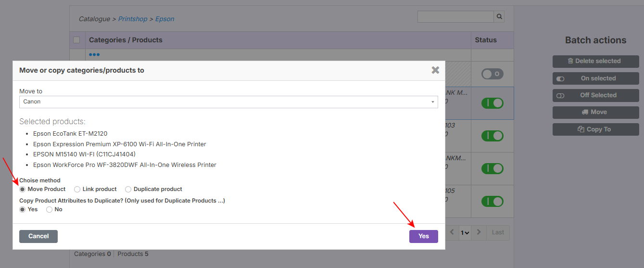Click Off Selected batch action

(x=595, y=95)
